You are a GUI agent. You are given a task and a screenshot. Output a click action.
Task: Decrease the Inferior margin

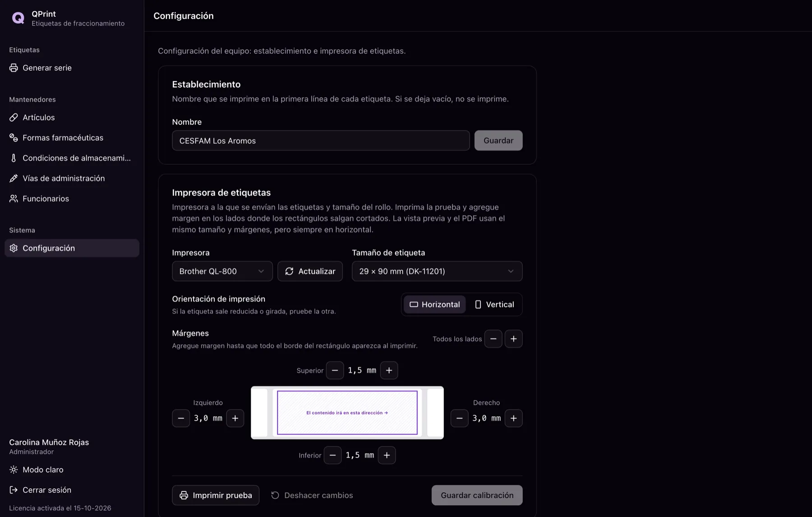332,455
